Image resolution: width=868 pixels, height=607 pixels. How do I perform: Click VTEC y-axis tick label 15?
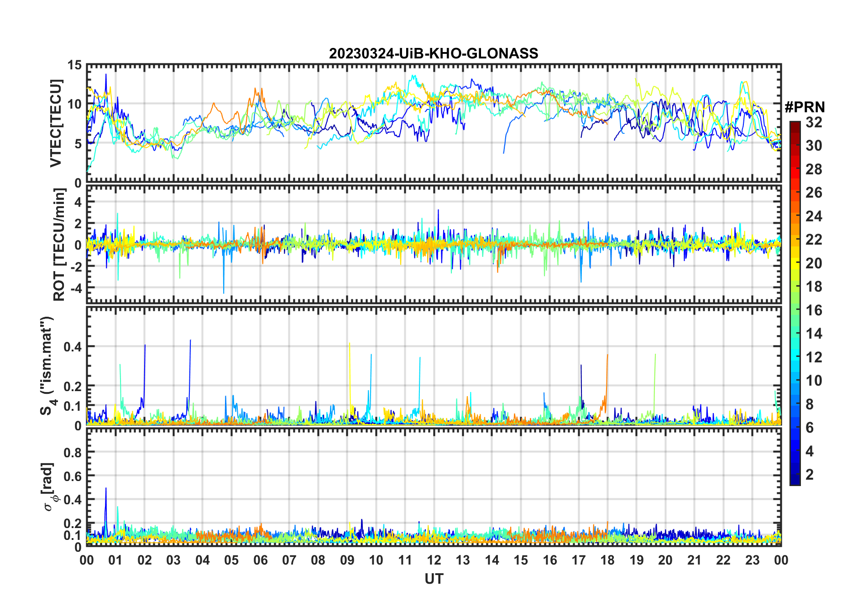74,65
